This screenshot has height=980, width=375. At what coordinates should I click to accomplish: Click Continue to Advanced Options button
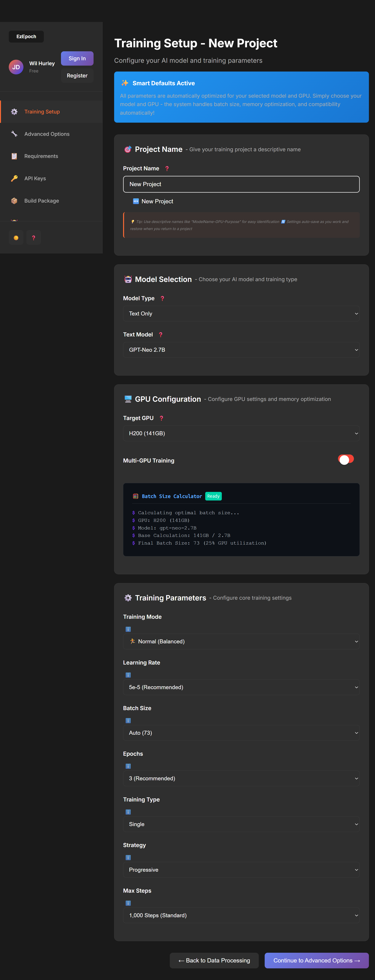[x=317, y=960]
